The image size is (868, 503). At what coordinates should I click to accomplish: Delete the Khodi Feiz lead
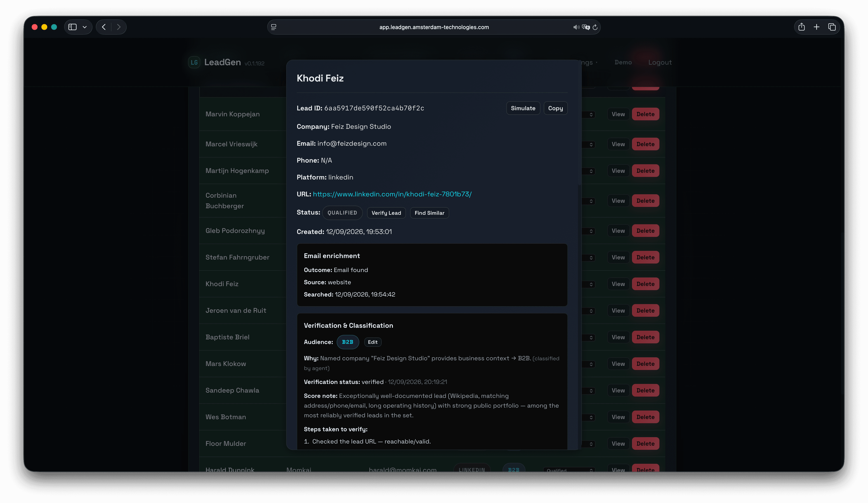click(645, 284)
